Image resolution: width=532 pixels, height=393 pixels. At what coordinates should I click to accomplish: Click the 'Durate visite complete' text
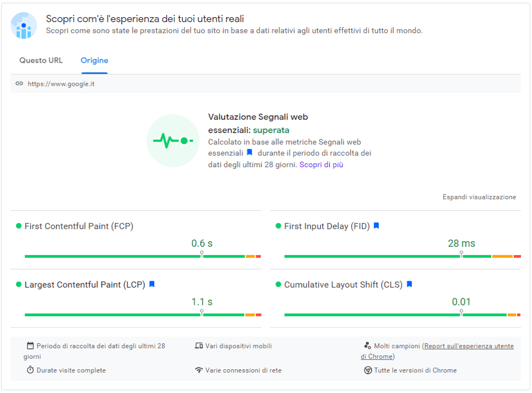pyautogui.click(x=71, y=370)
